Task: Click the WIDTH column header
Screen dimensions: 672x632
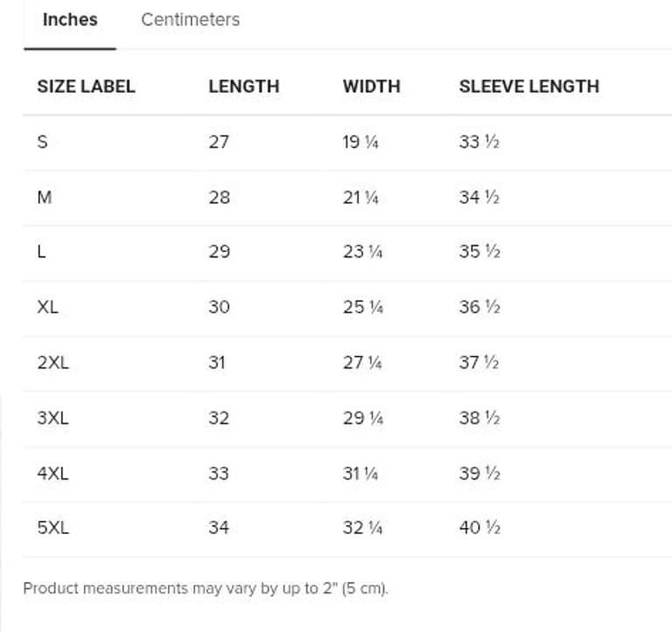Action: (371, 87)
